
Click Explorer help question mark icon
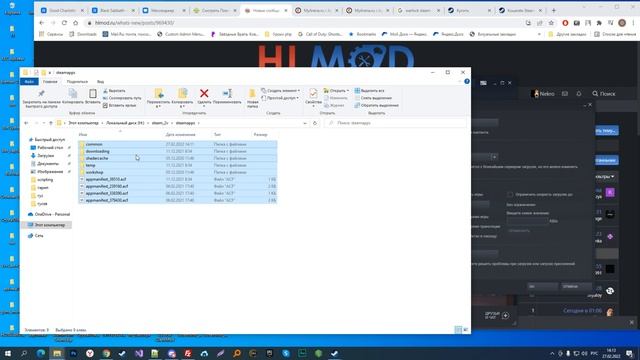click(467, 82)
